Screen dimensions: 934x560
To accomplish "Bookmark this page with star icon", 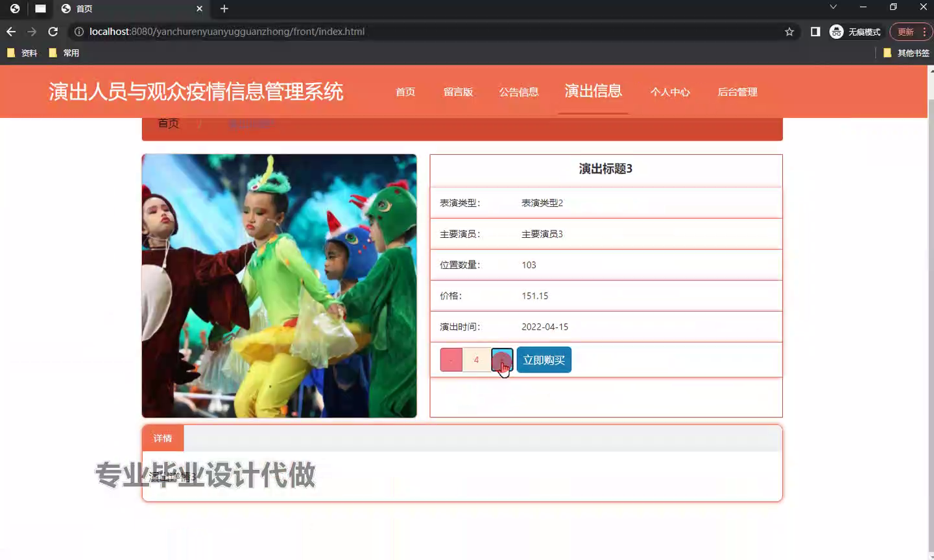I will pyautogui.click(x=789, y=32).
